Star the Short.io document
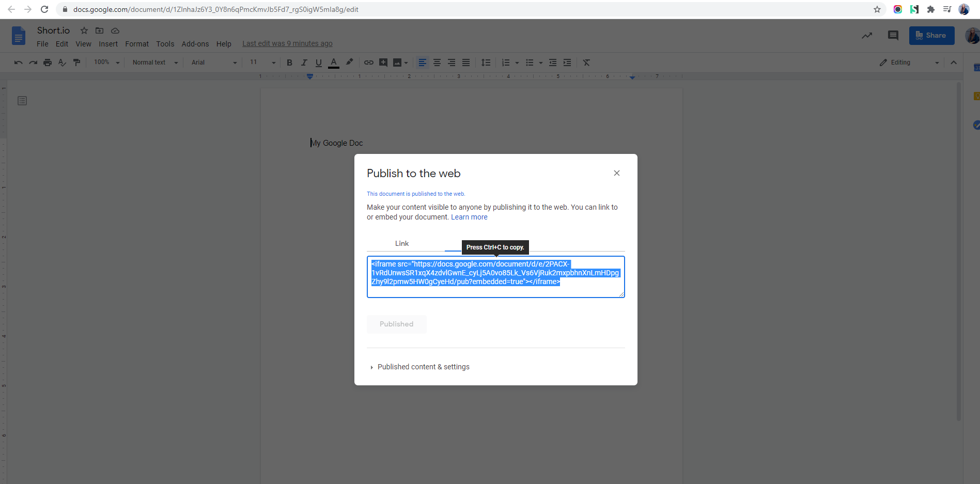This screenshot has width=980, height=484. (x=84, y=30)
